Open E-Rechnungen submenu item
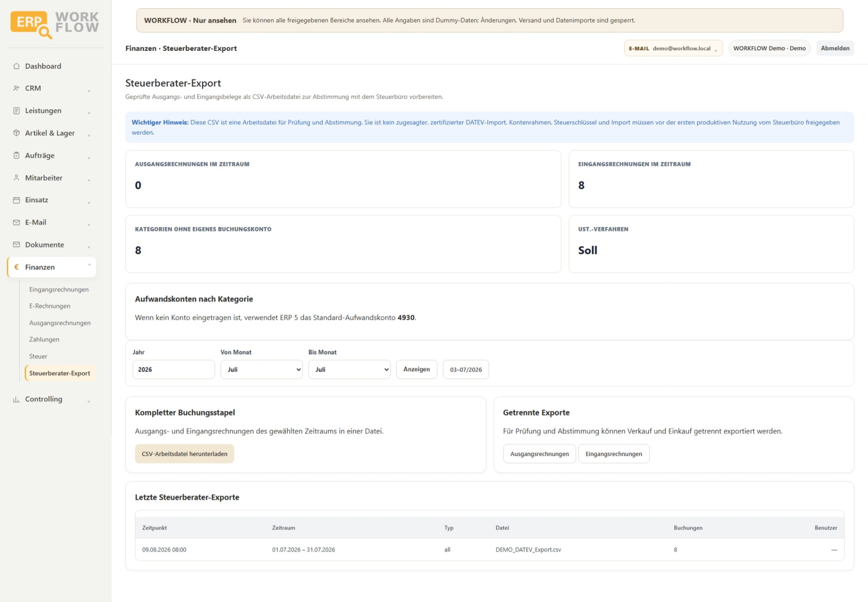The height and width of the screenshot is (602, 868). [x=50, y=306]
